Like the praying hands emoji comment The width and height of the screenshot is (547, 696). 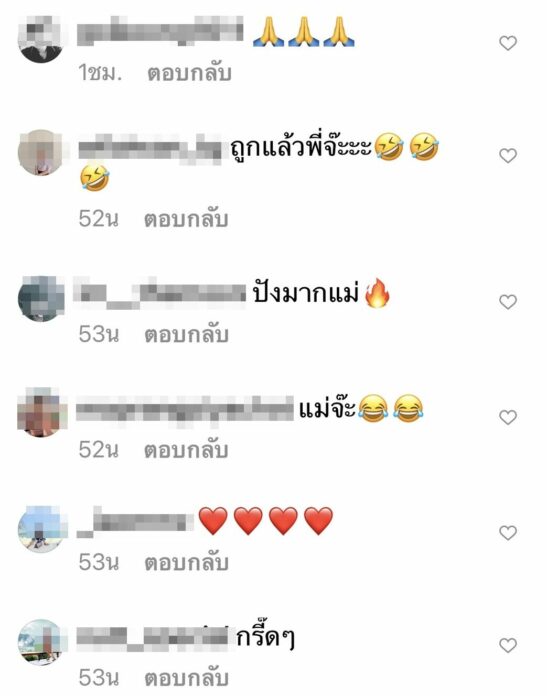[508, 43]
